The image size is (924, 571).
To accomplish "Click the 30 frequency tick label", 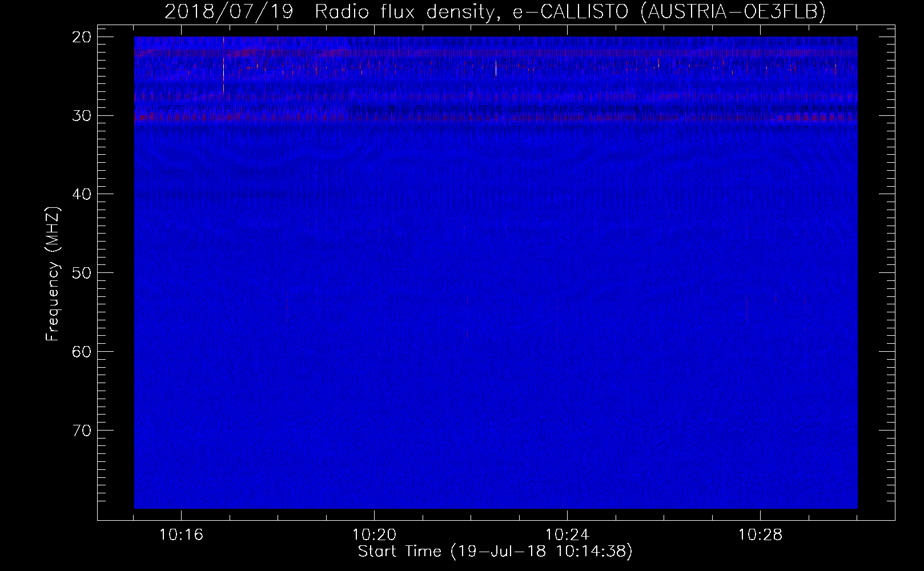I will point(82,115).
